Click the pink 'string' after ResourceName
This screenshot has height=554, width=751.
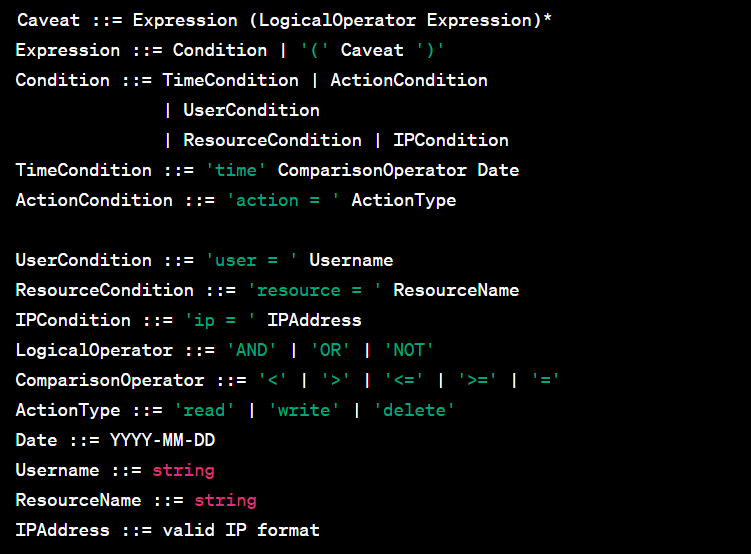(x=226, y=501)
